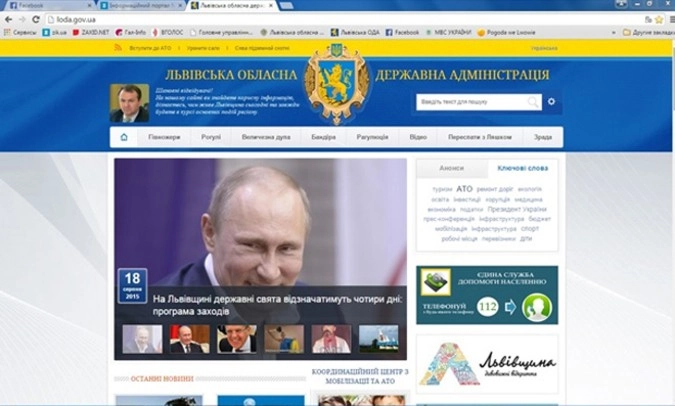Click the browser back arrow
Screen dimensions: 675x406
coord(8,19)
